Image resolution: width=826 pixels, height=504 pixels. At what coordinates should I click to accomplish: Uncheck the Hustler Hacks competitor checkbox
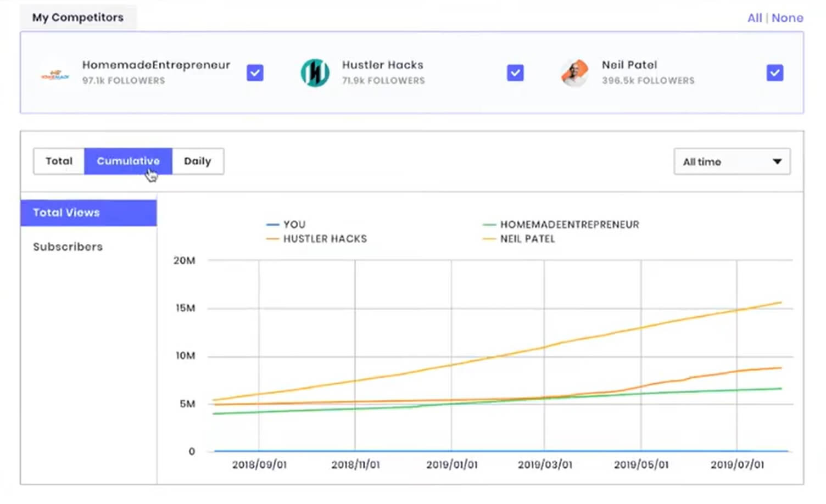click(515, 72)
